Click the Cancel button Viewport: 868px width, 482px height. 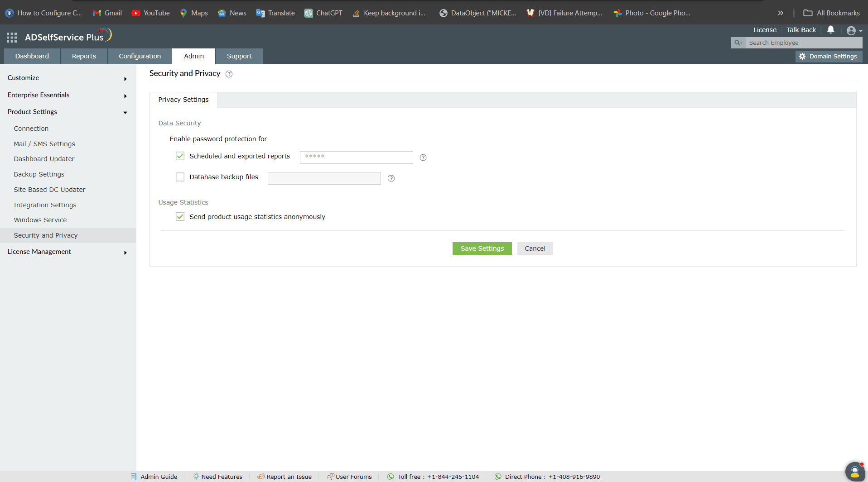click(535, 248)
